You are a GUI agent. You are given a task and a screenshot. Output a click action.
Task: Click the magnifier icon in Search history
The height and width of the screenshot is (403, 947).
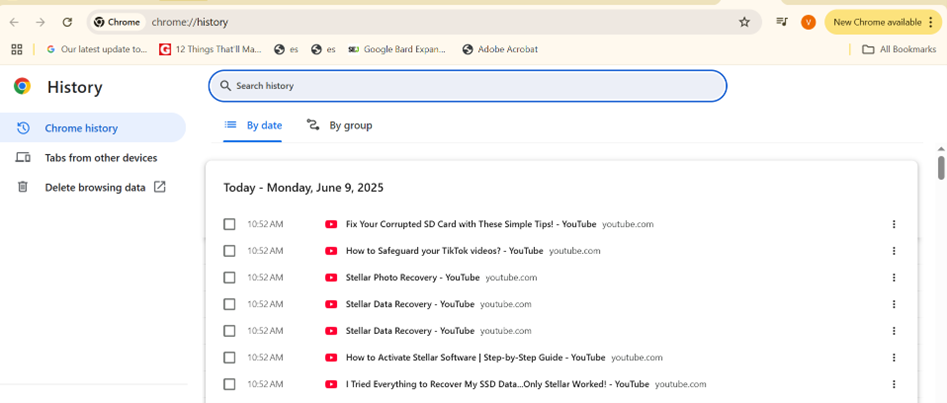(226, 86)
